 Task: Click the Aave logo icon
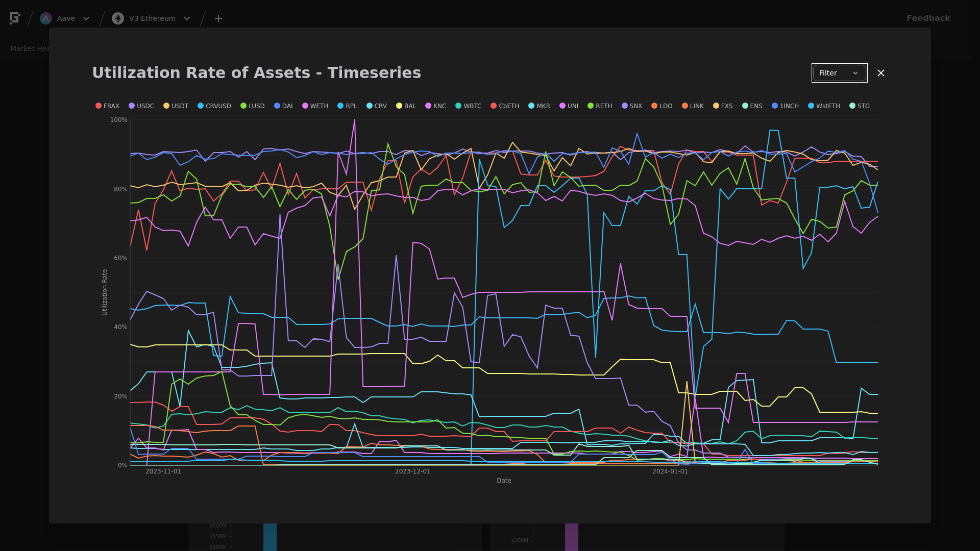(x=46, y=18)
